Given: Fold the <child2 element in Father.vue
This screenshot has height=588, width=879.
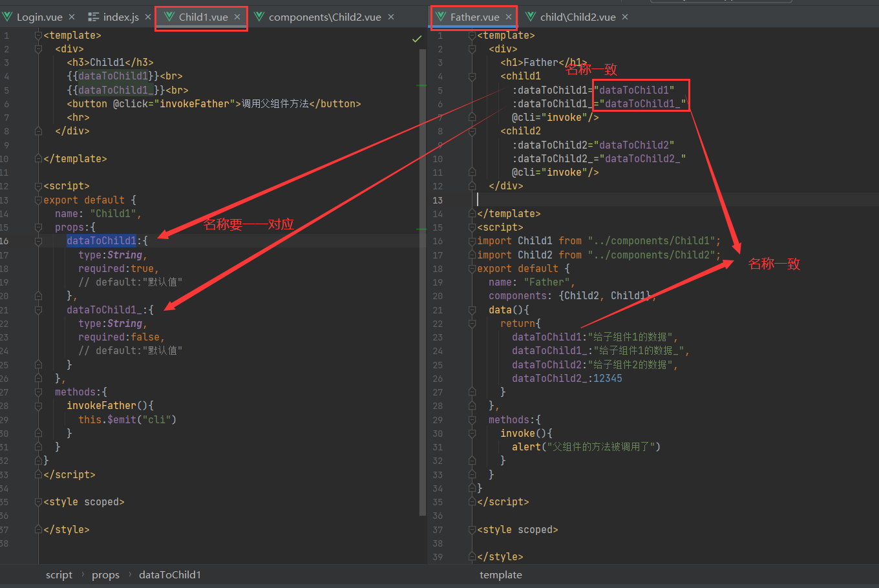Looking at the screenshot, I should [x=472, y=131].
